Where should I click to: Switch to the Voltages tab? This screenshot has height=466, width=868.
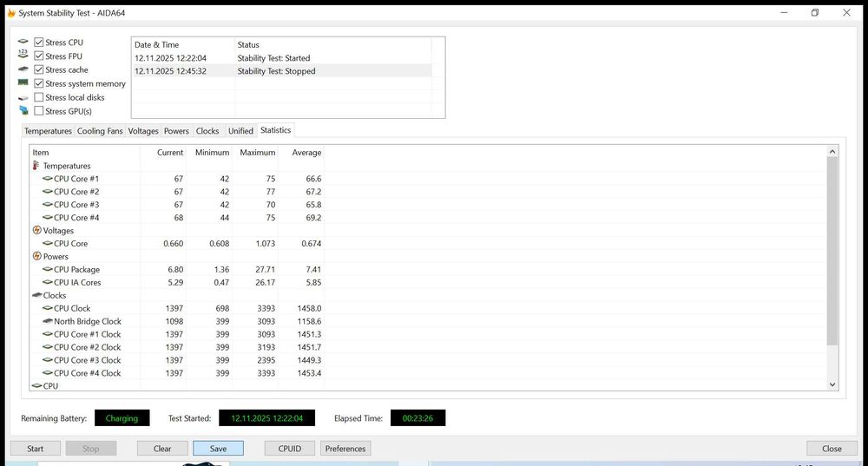143,131
